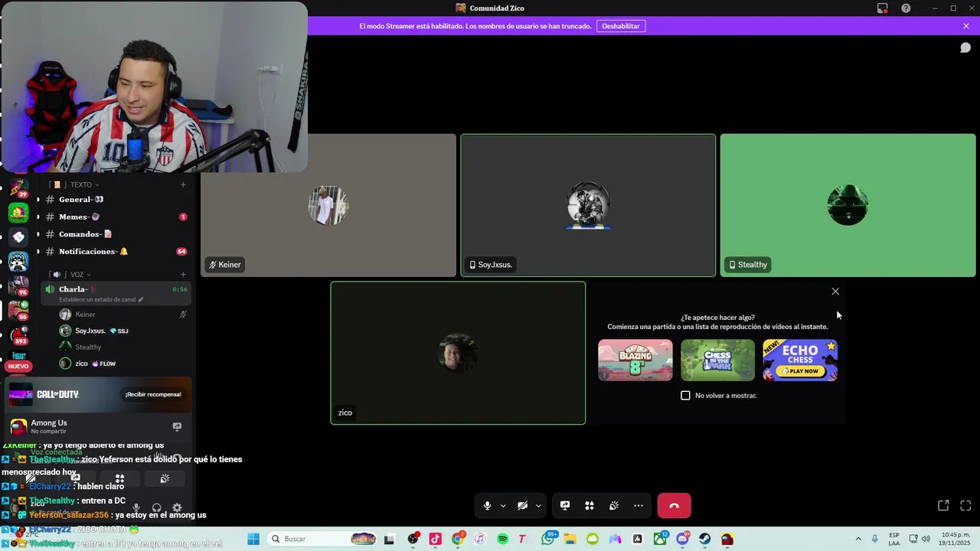Screen dimensions: 980x551
Task: Open File Explorer from the taskbar
Action: pos(570,539)
